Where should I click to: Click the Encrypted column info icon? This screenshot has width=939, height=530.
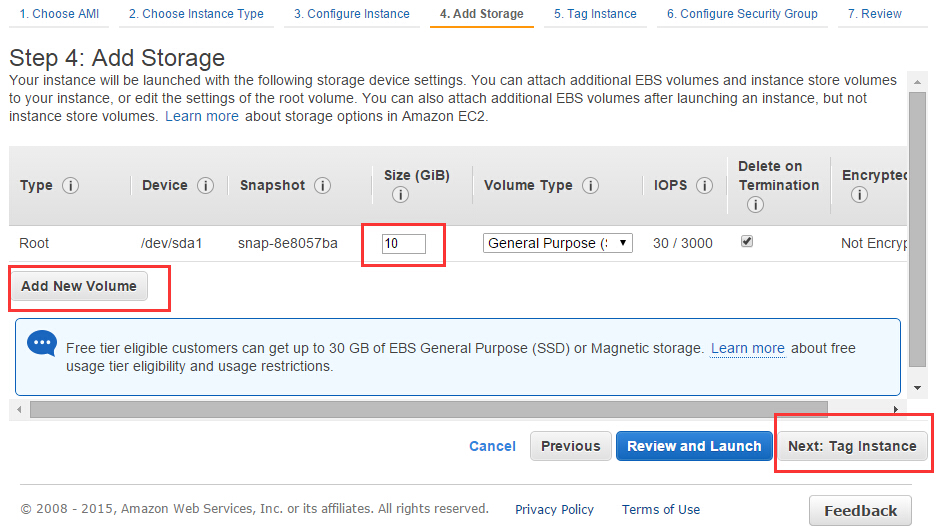(859, 195)
